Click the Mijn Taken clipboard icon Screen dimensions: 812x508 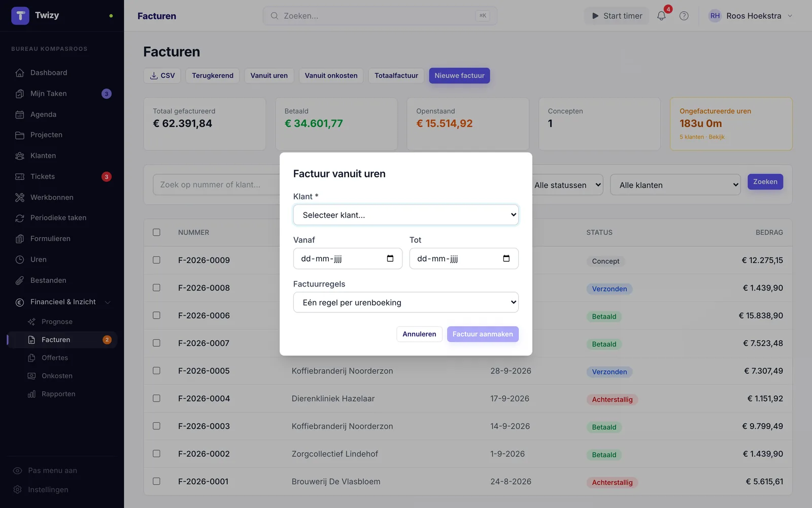pyautogui.click(x=20, y=93)
